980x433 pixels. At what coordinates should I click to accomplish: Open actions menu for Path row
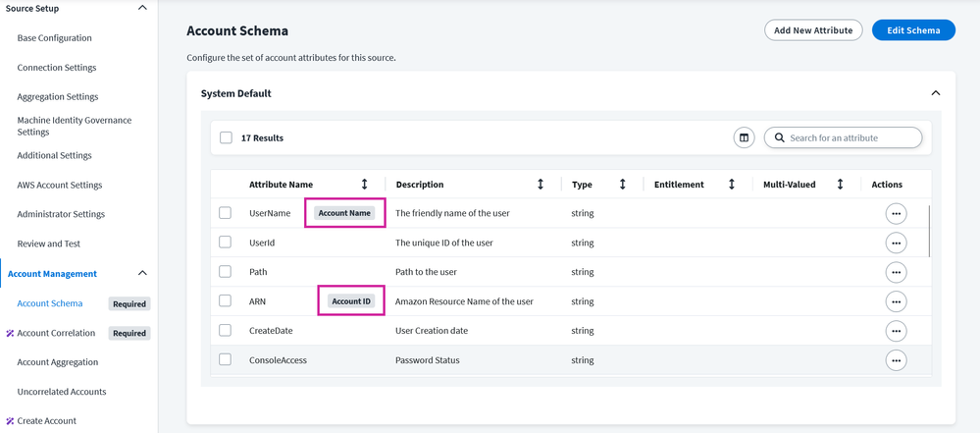pos(897,272)
